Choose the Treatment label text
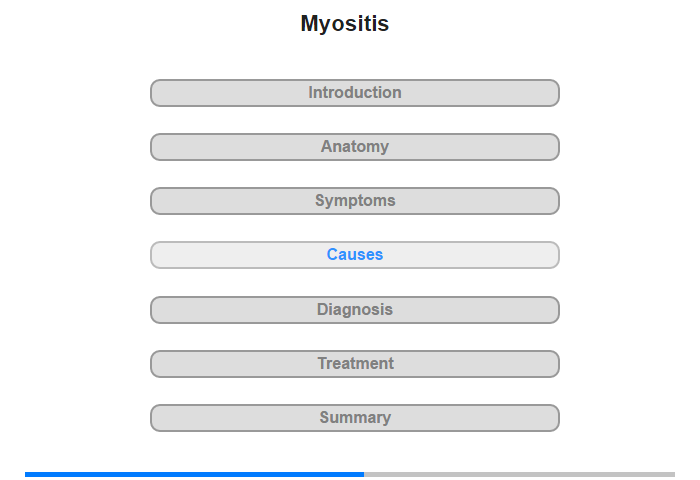The height and width of the screenshot is (480, 700). pos(355,363)
